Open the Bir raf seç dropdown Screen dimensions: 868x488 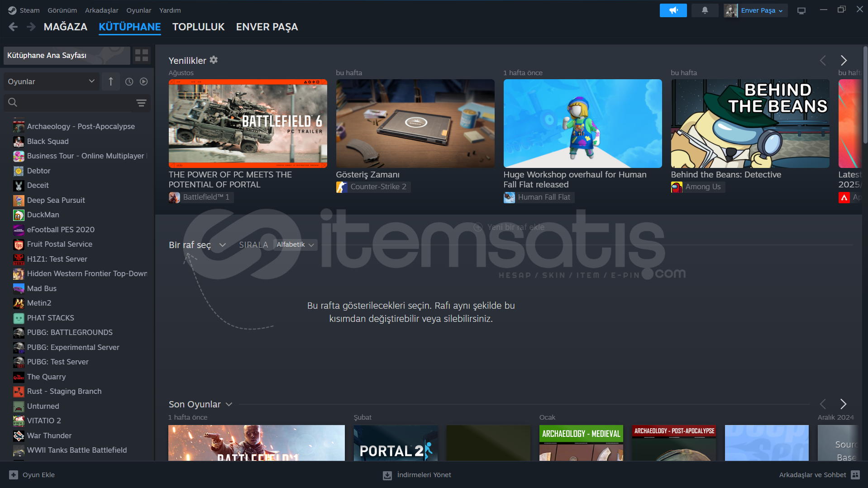[197, 245]
